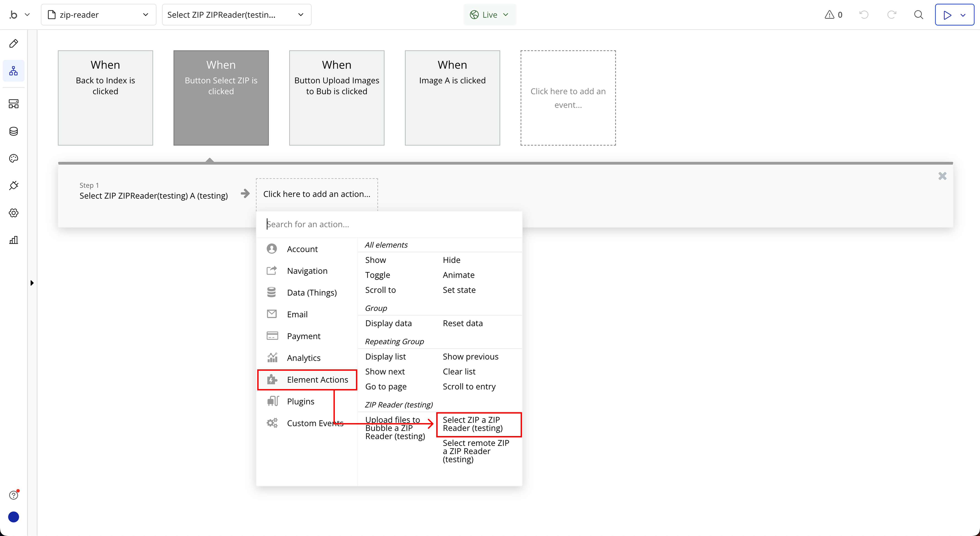Open the Data tab database icon

pos(14,131)
